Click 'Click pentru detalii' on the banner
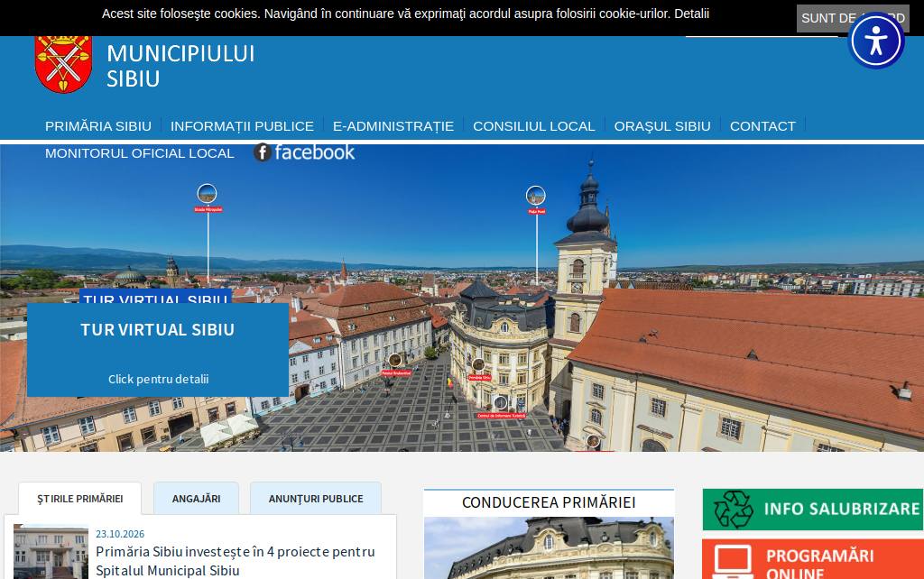Viewport: 924px width, 579px height. (159, 380)
